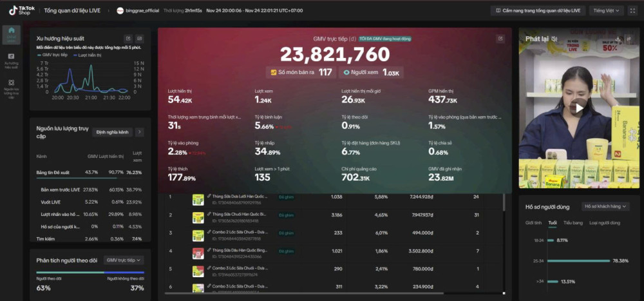The width and height of the screenshot is (644, 301).
Task: Open the GMV trực tiếp follower analysis dropdown
Action: pos(124,260)
